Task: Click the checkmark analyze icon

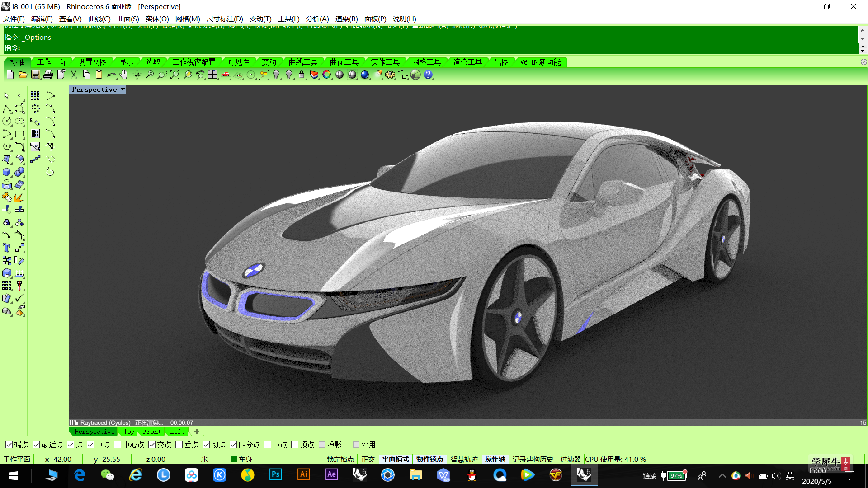Action: point(19,298)
